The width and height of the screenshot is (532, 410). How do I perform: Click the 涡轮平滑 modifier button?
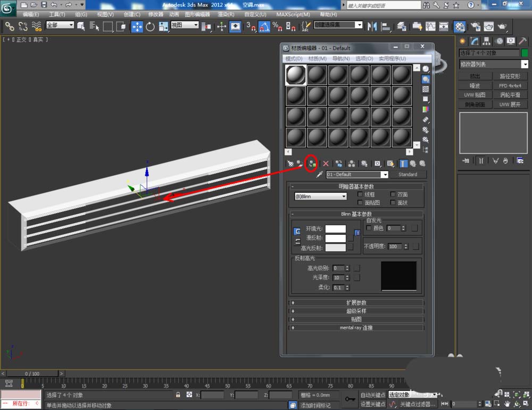(x=510, y=95)
